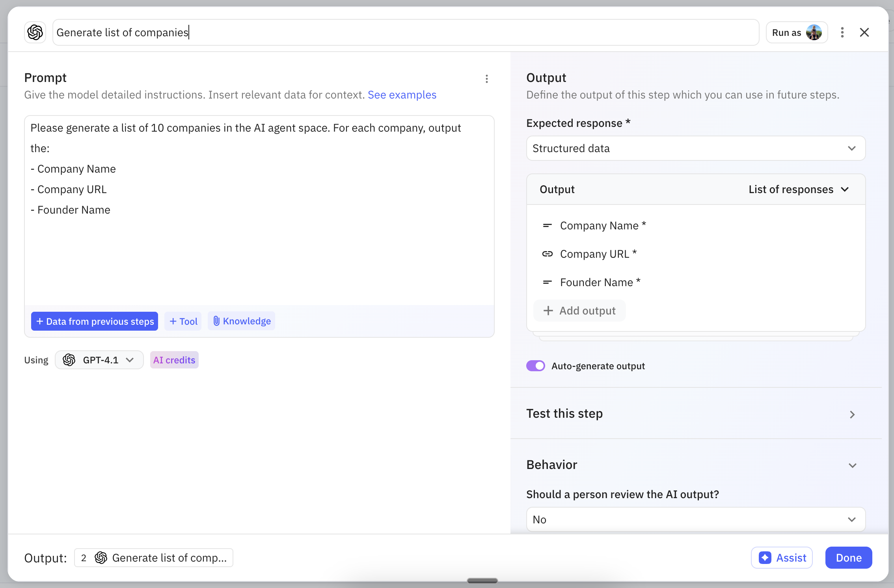Viewport: 894px width, 588px height.
Task: Open the See examples link
Action: pyautogui.click(x=402, y=95)
